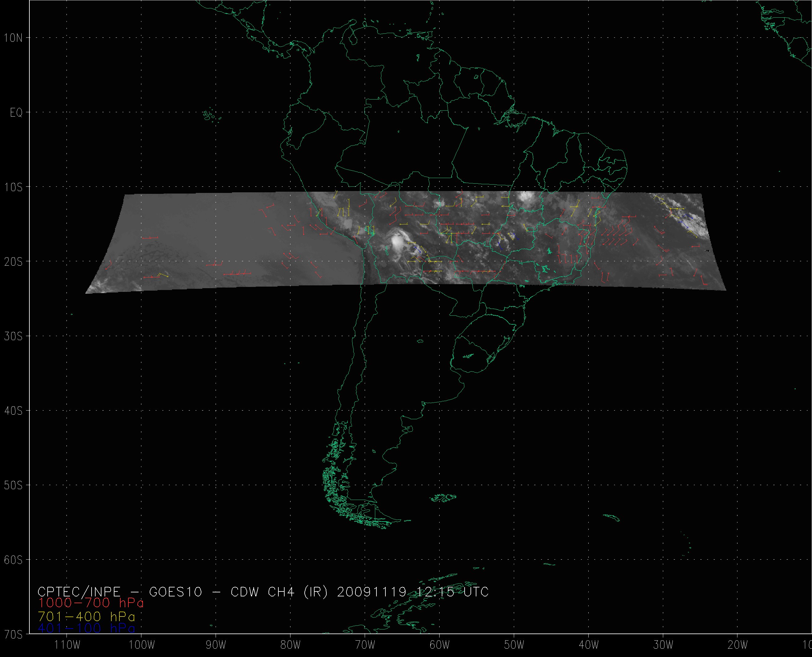Click the red 1000-700 hPa legend label
Image resolution: width=812 pixels, height=657 pixels.
coord(91,603)
